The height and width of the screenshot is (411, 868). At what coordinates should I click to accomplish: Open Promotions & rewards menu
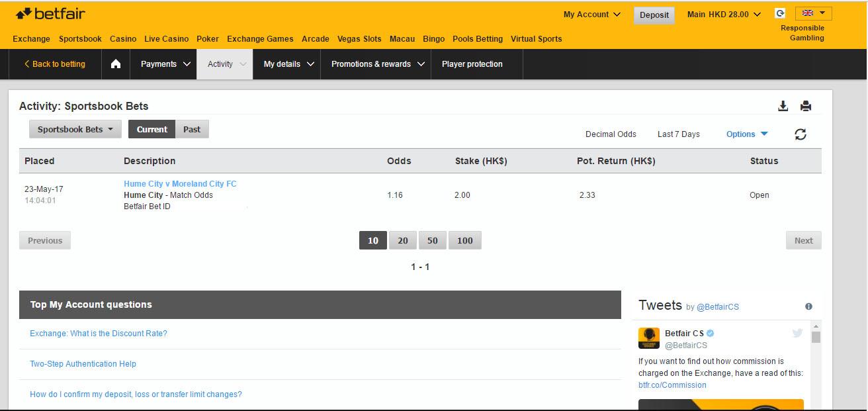(x=376, y=64)
